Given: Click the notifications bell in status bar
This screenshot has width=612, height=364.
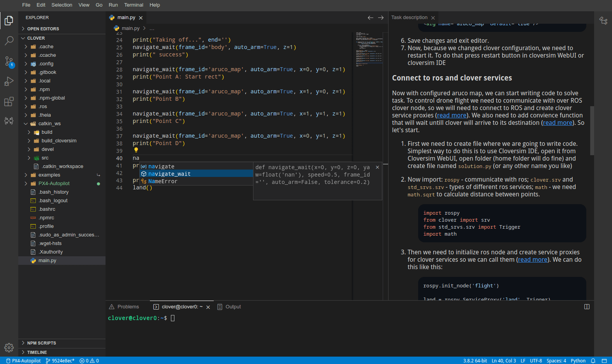Looking at the screenshot, I should coord(593,360).
